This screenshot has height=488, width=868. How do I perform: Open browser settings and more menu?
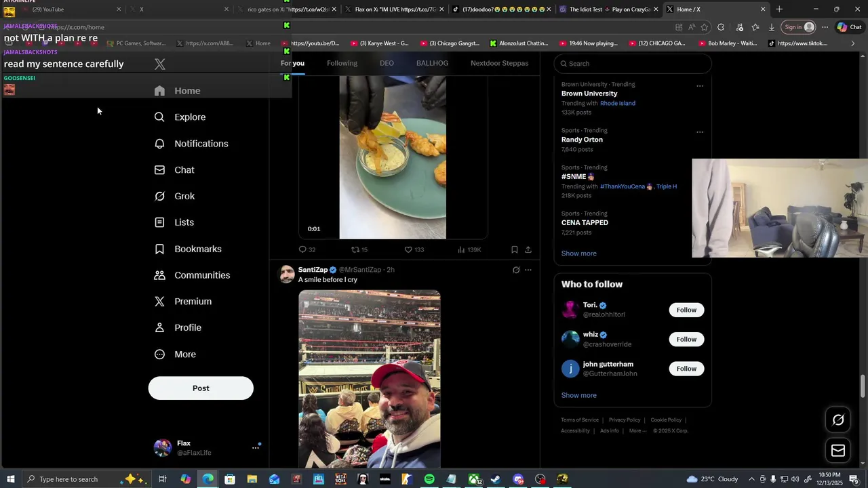(x=825, y=27)
